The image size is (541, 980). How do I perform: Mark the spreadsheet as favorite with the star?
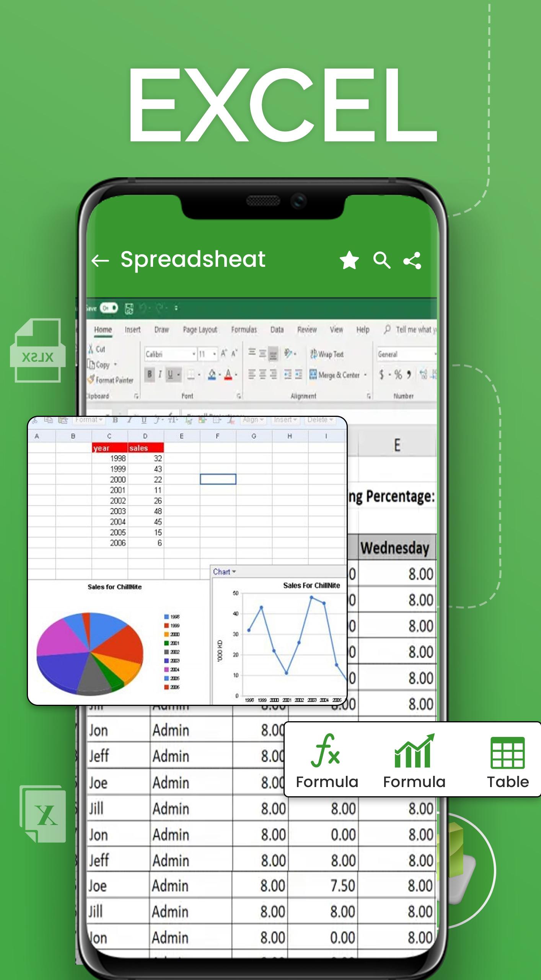coord(349,260)
